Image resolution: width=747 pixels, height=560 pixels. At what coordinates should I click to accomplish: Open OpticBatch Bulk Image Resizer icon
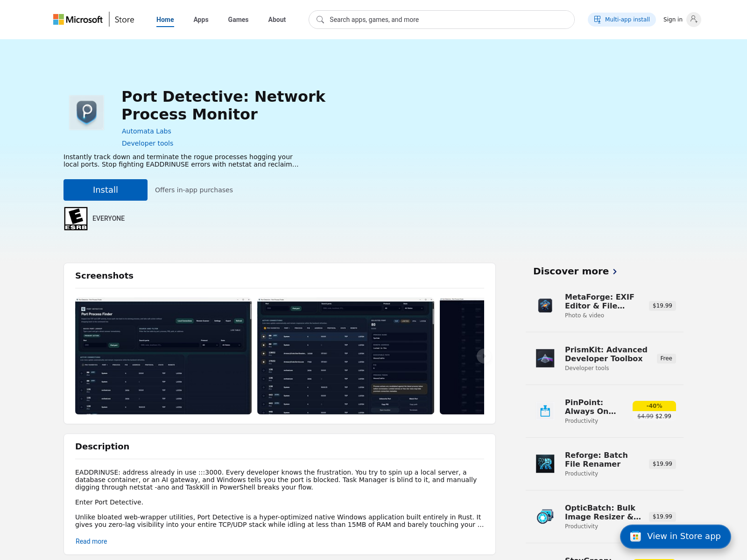pos(545,517)
